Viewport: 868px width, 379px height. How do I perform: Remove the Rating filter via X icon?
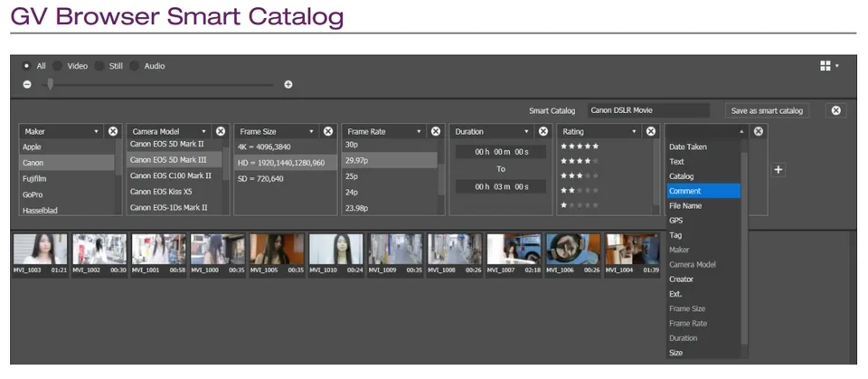point(651,131)
